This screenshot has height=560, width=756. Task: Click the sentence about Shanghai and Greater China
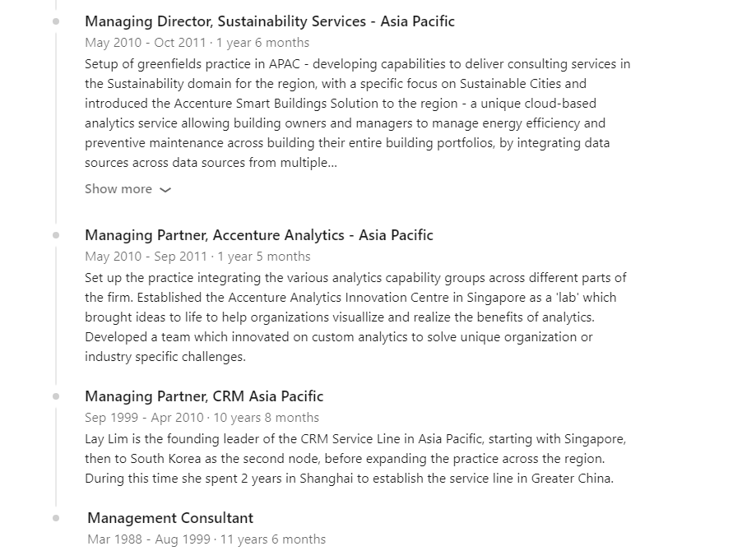pos(349,478)
